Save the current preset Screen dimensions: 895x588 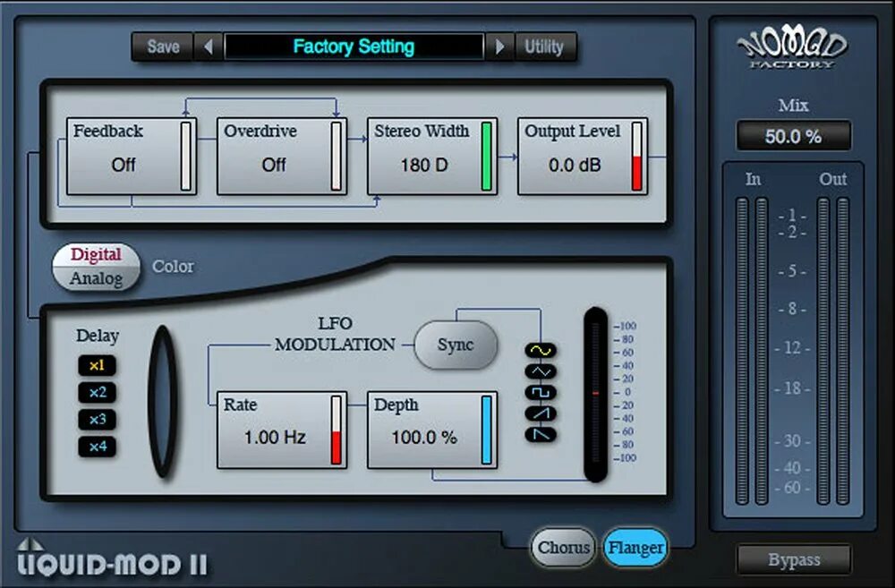(163, 47)
